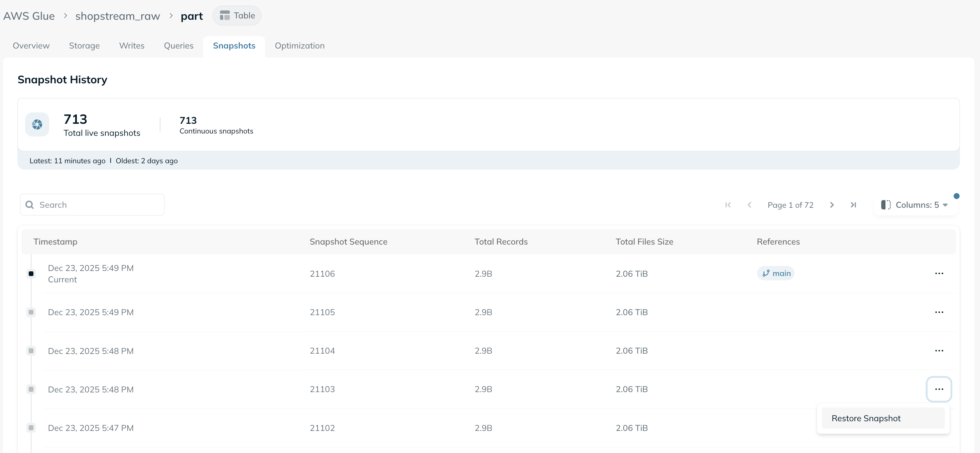
Task: Navigate to shopstream_raw breadcrumb
Action: click(x=118, y=16)
